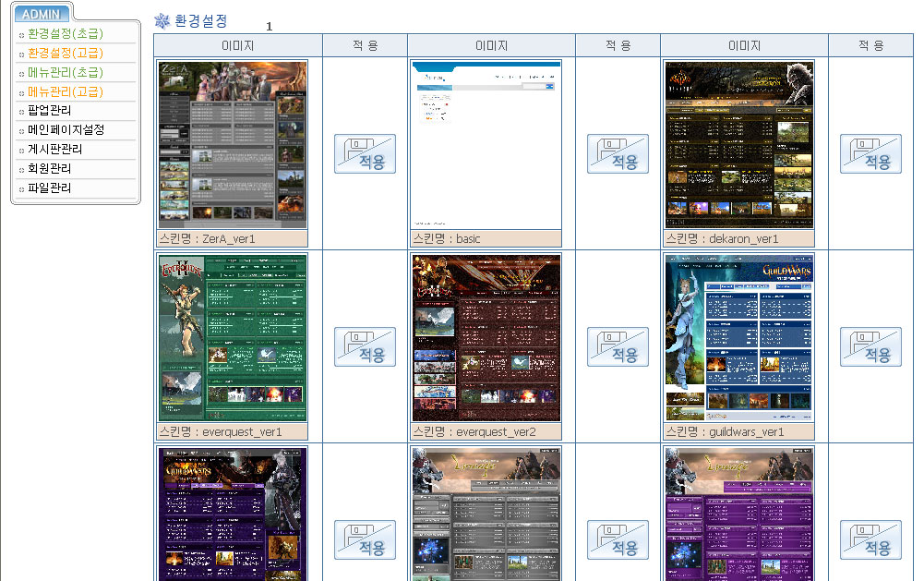
Task: Open 회원관리 member management link
Action: click(49, 169)
